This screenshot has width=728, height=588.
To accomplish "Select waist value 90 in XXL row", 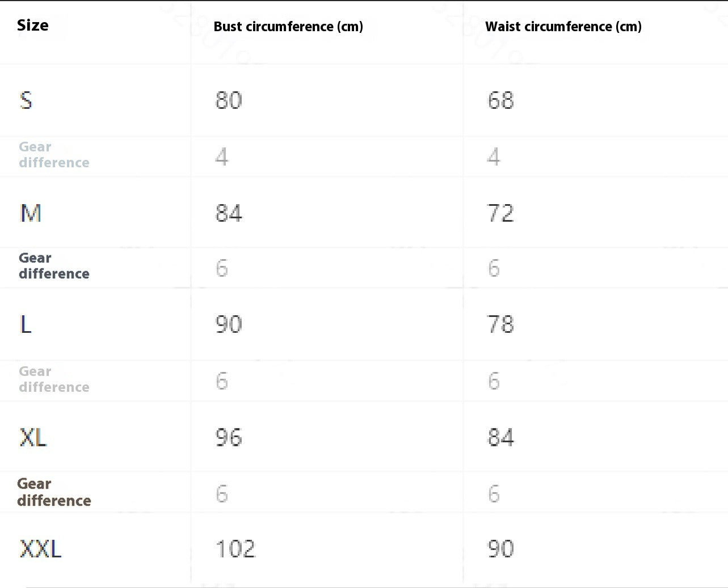I will [500, 549].
